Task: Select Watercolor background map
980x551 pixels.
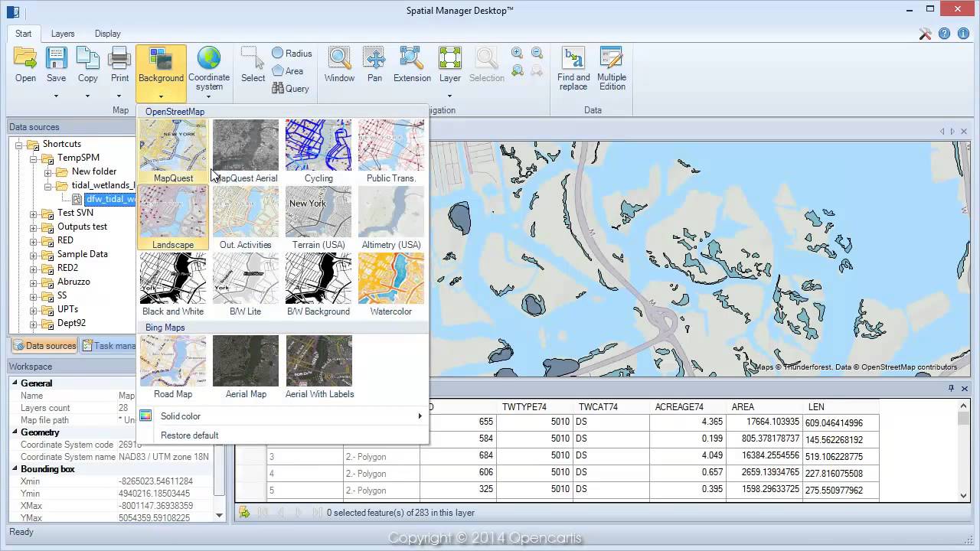Action: pos(391,285)
